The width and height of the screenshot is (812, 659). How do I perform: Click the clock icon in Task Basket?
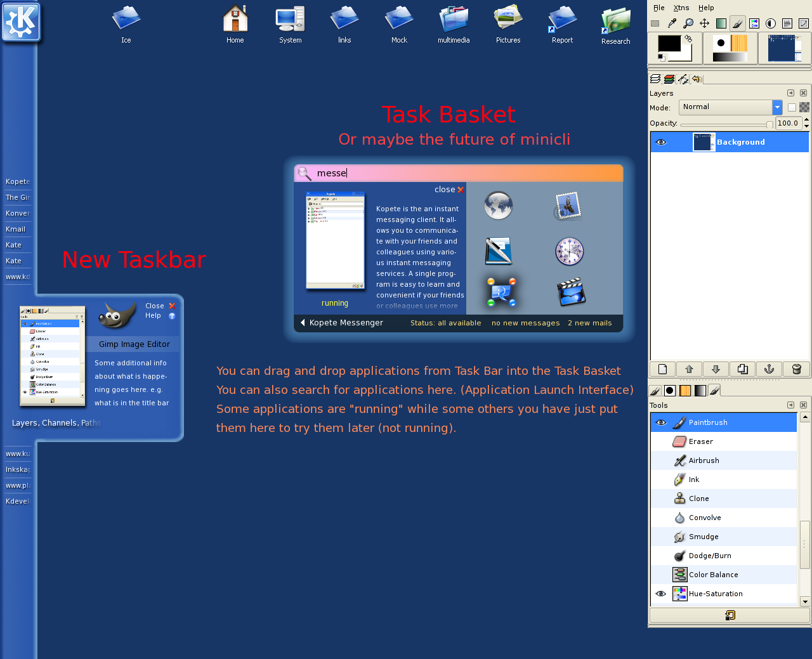point(569,251)
